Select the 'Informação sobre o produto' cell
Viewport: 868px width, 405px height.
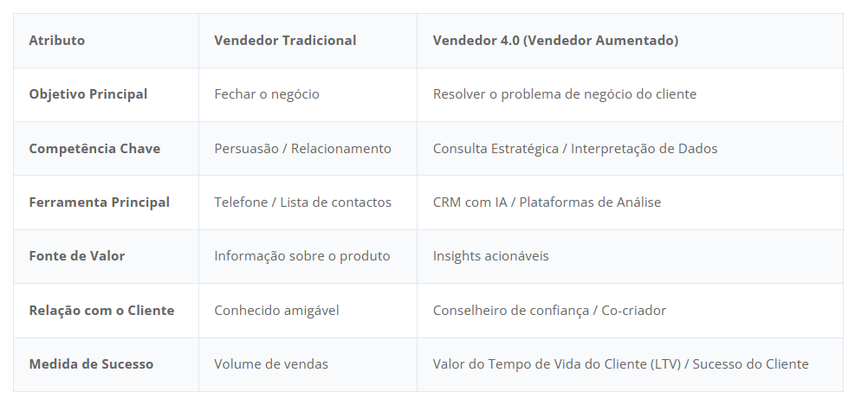tap(302, 256)
